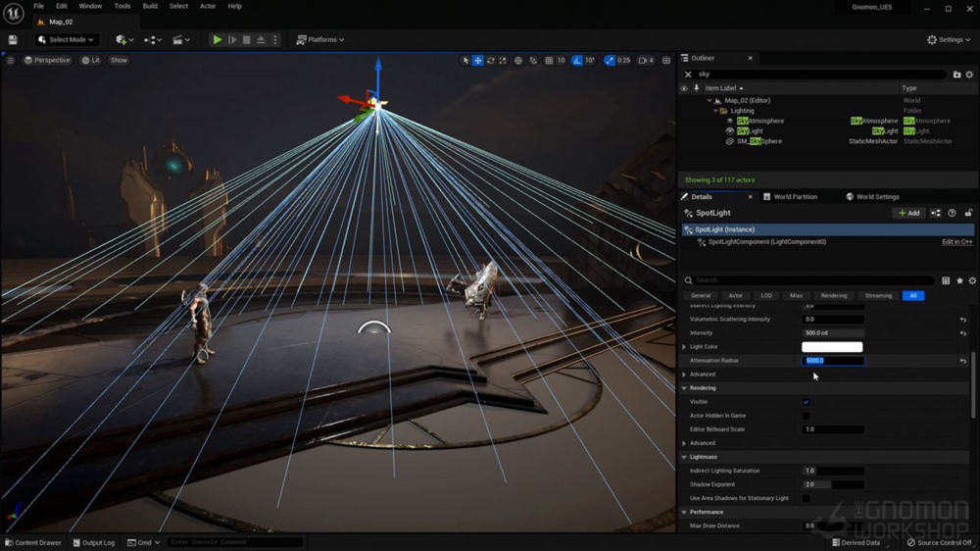
Task: Open the Blueprints toolbar menu
Action: [153, 39]
